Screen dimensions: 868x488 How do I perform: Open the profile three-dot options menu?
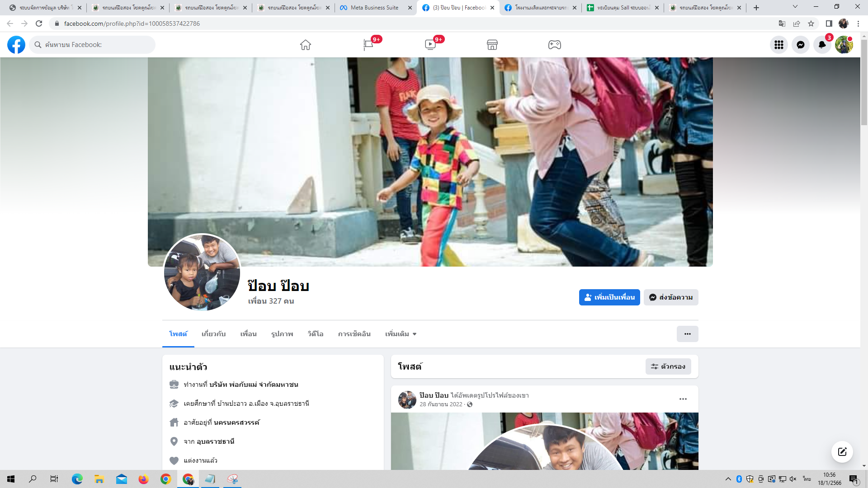(x=687, y=334)
